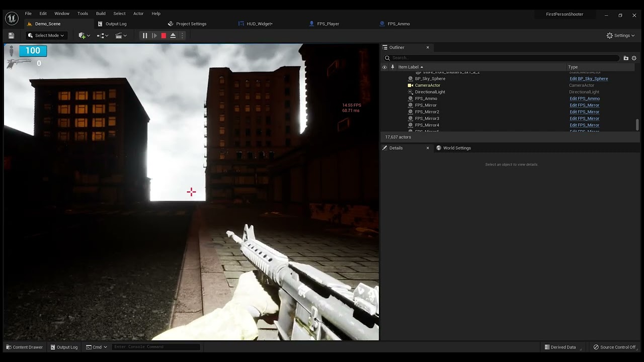
Task: Open the File menu
Action: [28, 14]
